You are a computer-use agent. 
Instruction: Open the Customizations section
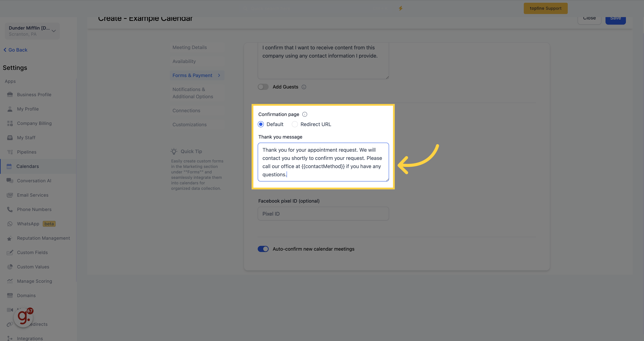(189, 125)
